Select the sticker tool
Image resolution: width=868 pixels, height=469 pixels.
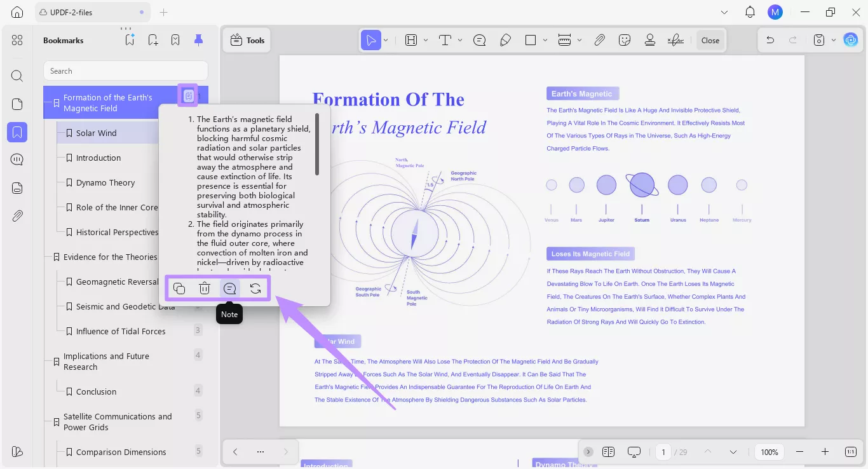click(625, 40)
